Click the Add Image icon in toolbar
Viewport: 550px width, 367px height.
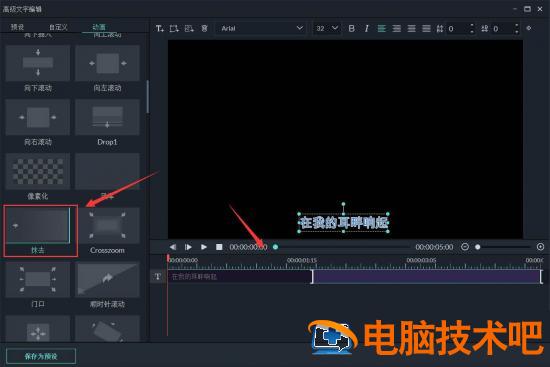(x=189, y=28)
